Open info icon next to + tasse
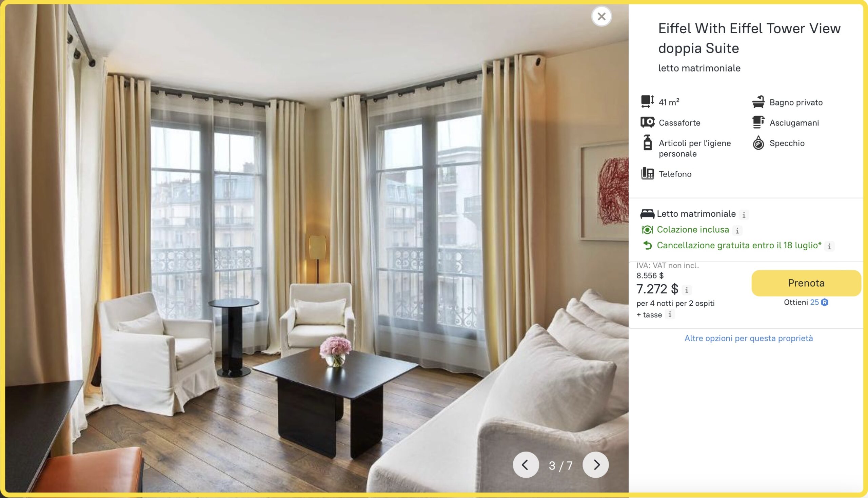 pos(670,314)
